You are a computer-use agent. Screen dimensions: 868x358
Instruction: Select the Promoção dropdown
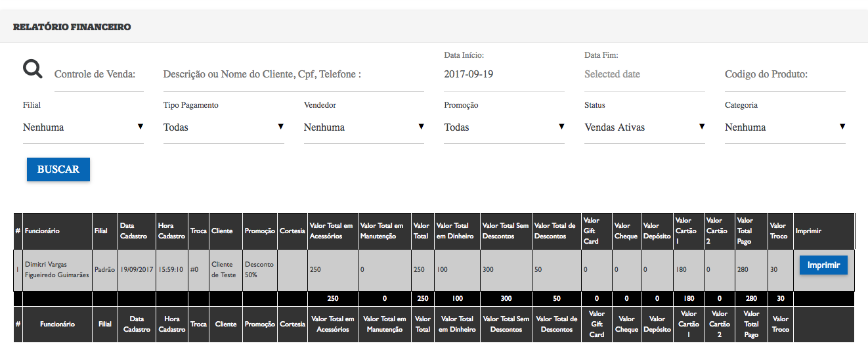[504, 127]
